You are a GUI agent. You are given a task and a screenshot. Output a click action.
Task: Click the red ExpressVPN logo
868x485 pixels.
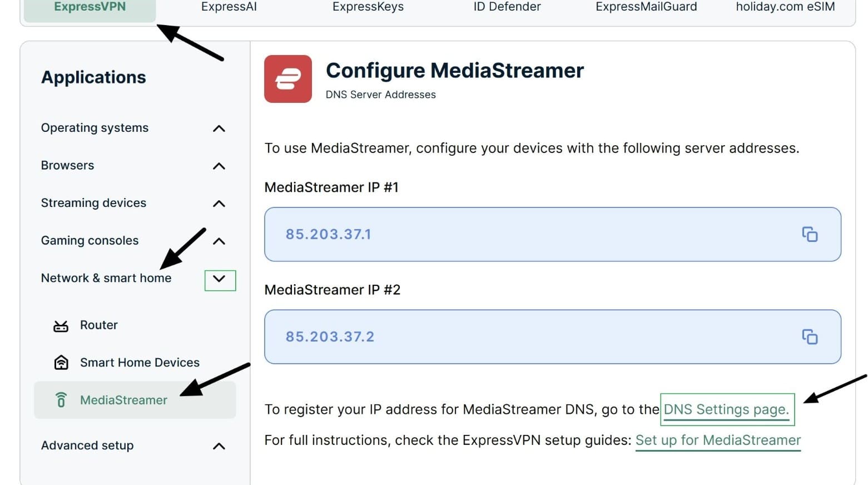[288, 79]
